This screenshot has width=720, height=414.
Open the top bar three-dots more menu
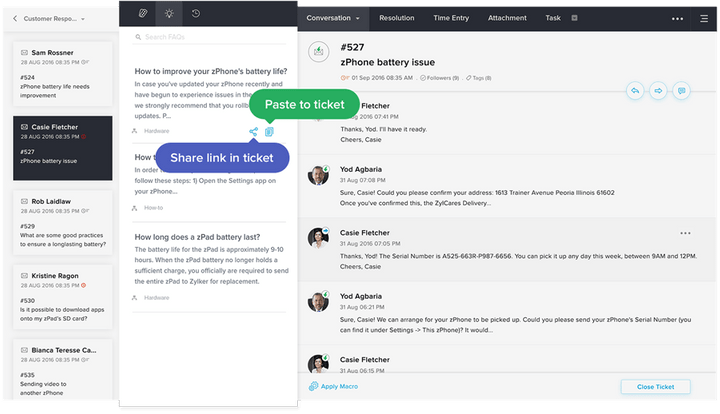click(x=677, y=19)
